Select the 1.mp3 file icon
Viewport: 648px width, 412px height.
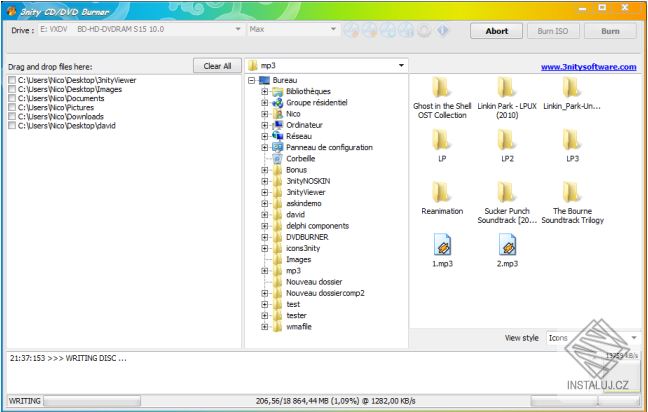coord(442,245)
